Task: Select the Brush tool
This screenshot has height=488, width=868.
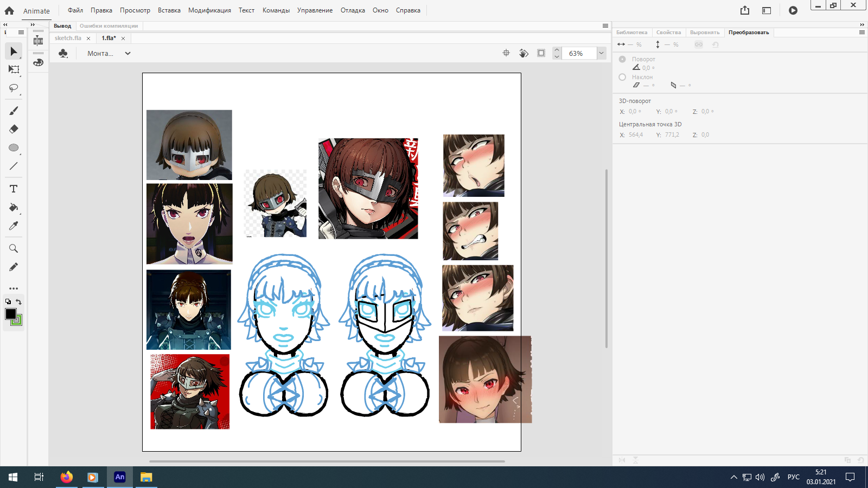Action: click(14, 111)
